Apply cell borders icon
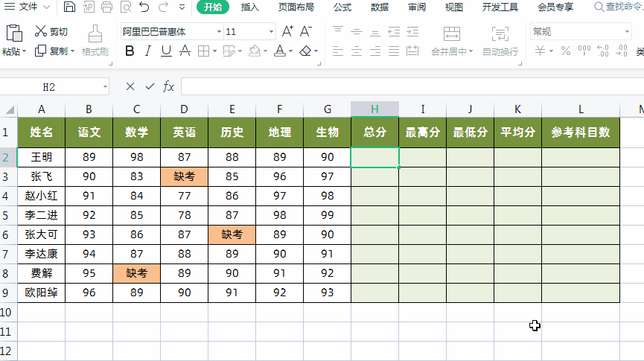Viewport: 644px width, 361px height. pos(203,51)
